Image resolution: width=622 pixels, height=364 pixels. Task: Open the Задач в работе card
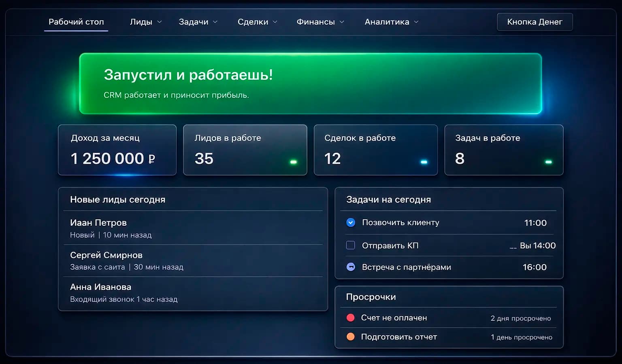[504, 150]
